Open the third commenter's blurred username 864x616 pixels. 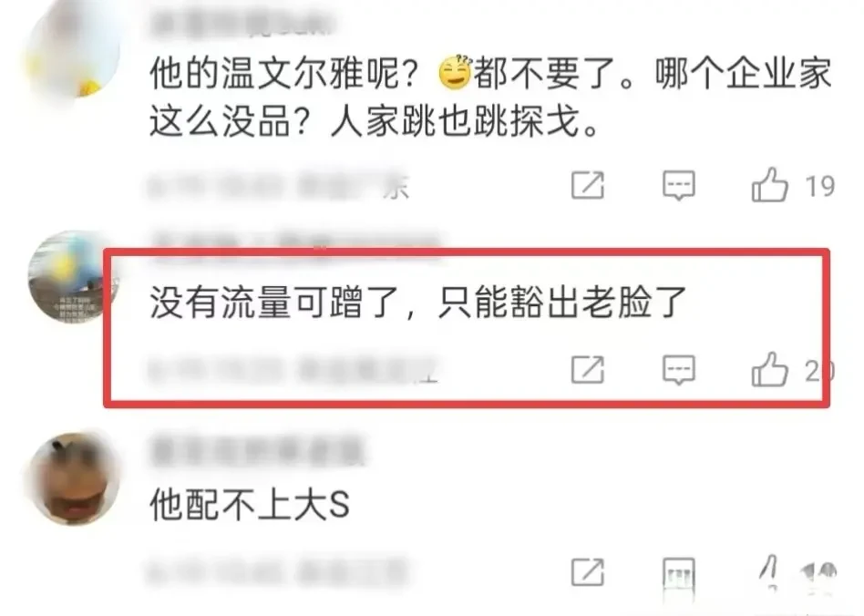tap(257, 452)
